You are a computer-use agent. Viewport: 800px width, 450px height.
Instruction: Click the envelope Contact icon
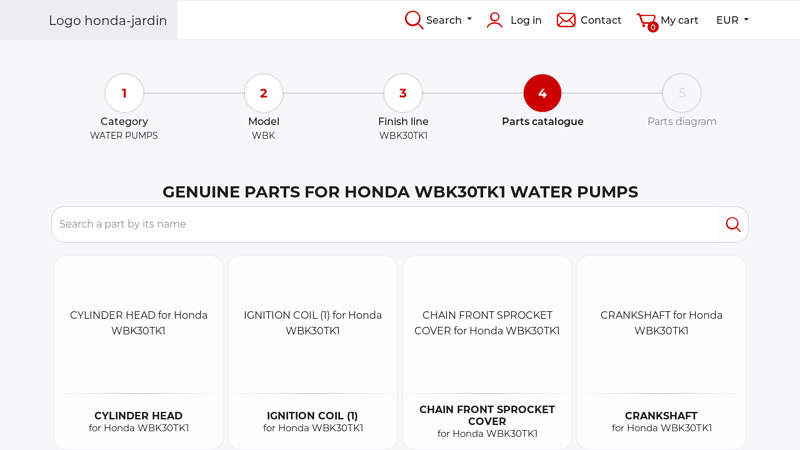point(566,20)
